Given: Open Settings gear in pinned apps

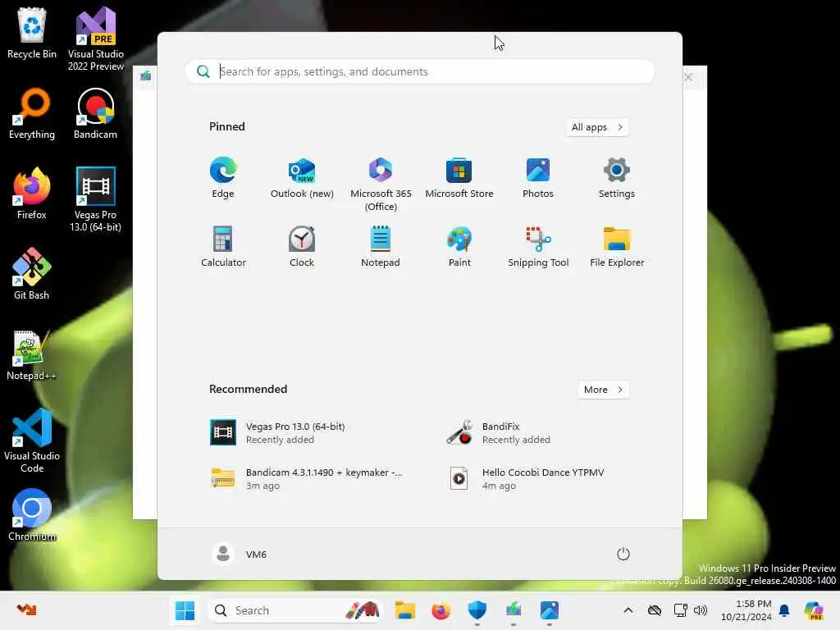Looking at the screenshot, I should (x=617, y=178).
